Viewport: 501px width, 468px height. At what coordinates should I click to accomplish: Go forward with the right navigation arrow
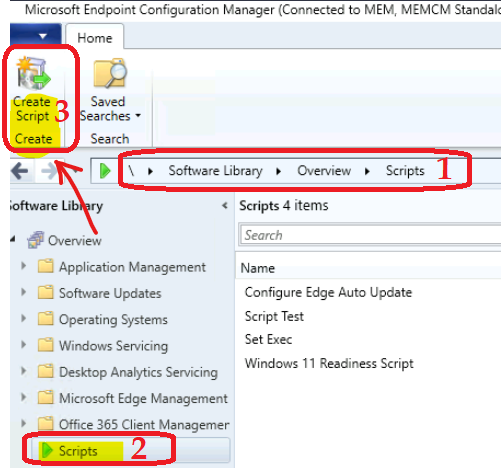point(49,171)
